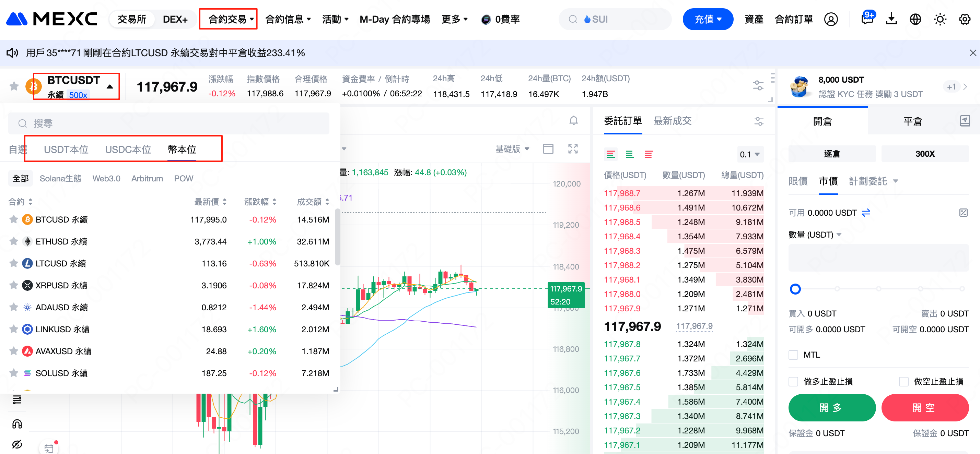
Task: Star the LTCUSD perpetual contract
Action: click(x=14, y=263)
